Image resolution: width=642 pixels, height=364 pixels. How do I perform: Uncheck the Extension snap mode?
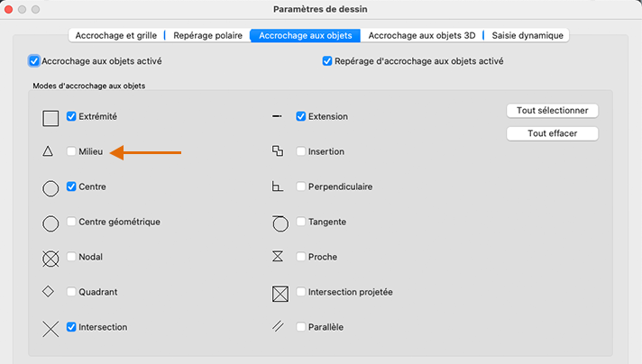click(x=301, y=116)
